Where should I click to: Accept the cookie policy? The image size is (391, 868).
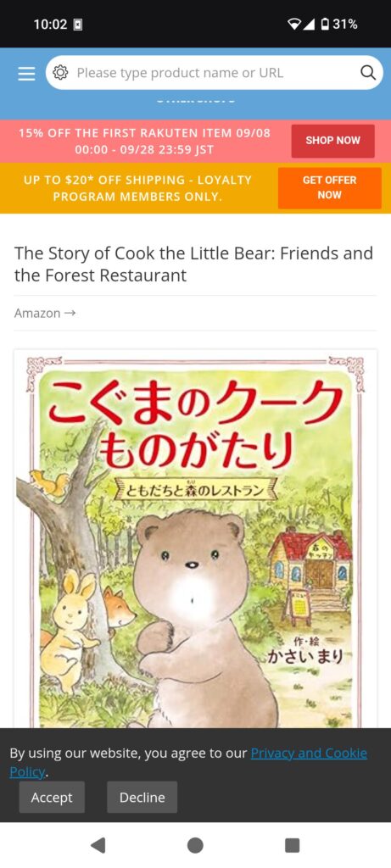[x=52, y=797]
